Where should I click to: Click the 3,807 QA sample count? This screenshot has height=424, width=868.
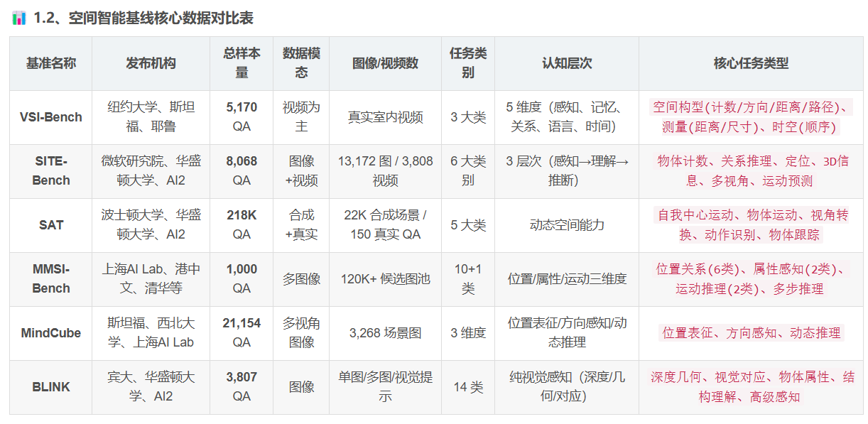click(x=242, y=387)
